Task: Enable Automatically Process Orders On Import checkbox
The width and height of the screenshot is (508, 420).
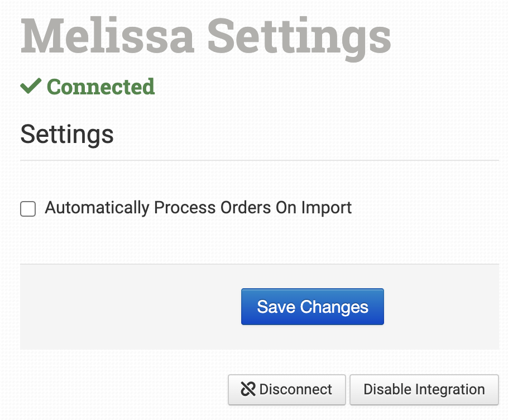Action: pos(28,209)
